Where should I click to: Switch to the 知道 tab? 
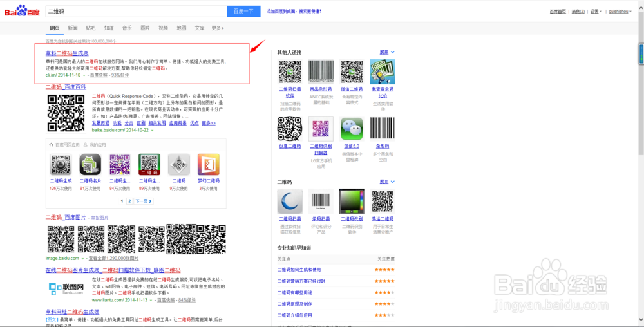click(x=109, y=28)
